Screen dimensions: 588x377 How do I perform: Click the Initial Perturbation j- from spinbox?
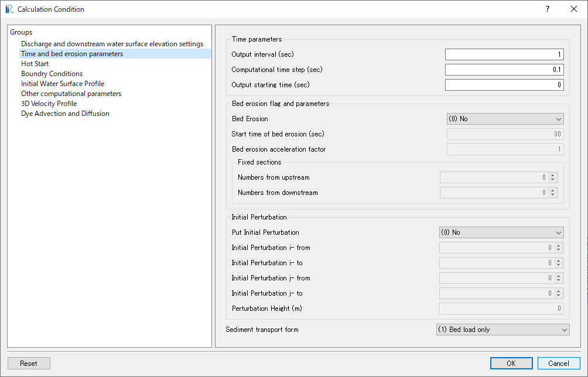tap(501, 278)
